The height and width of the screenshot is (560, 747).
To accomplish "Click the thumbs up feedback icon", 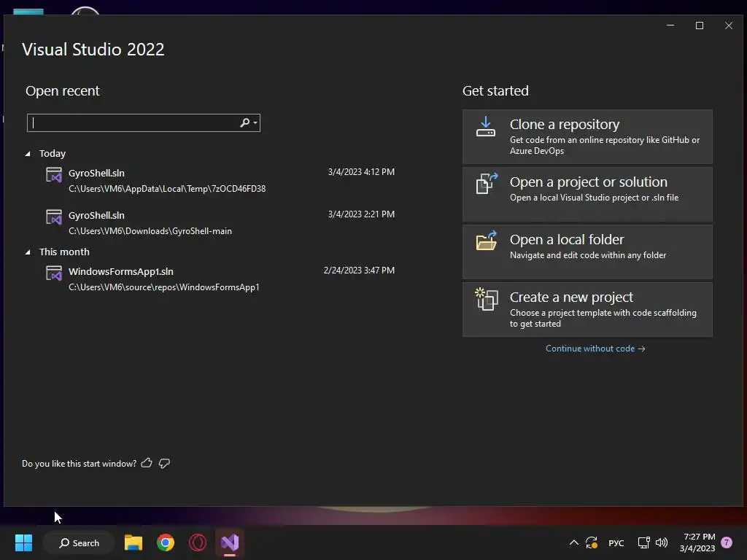I will point(147,463).
